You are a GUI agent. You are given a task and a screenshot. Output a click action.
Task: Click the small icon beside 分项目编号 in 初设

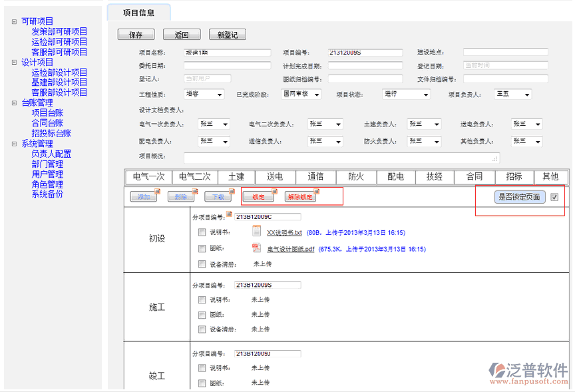[x=229, y=214]
